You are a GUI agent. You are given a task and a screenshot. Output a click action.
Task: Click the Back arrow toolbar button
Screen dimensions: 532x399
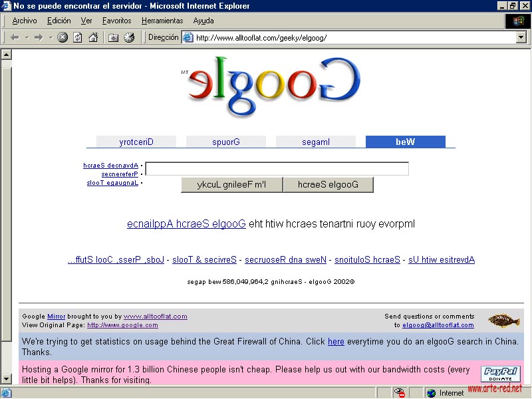coord(15,37)
